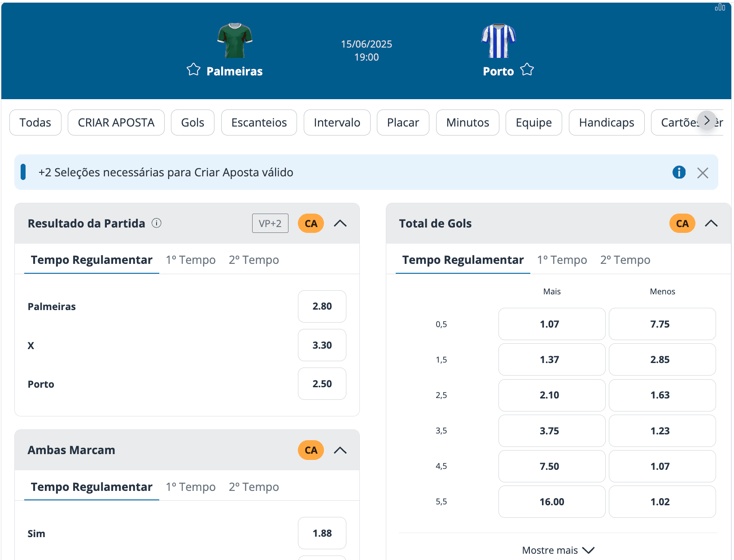Pick Mais 3,5 gols at 3.75

(x=552, y=431)
